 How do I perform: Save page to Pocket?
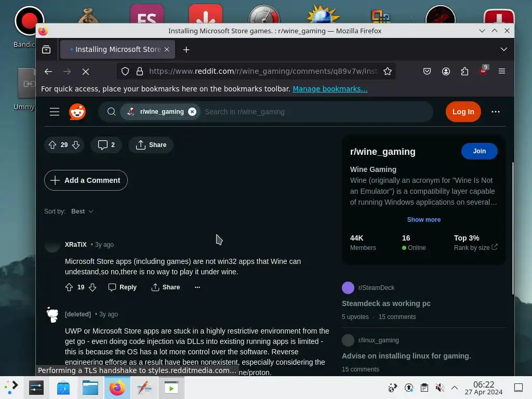pos(427,71)
